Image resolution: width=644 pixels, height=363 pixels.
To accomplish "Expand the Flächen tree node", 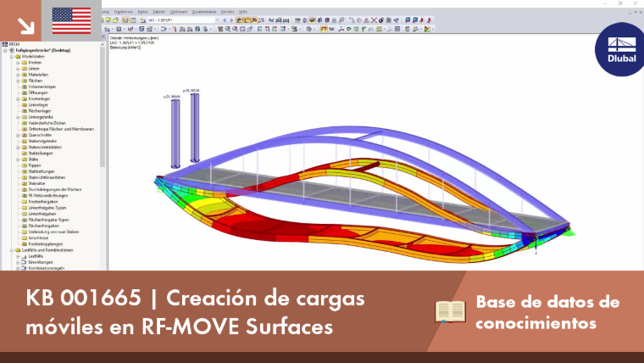I will [18, 81].
